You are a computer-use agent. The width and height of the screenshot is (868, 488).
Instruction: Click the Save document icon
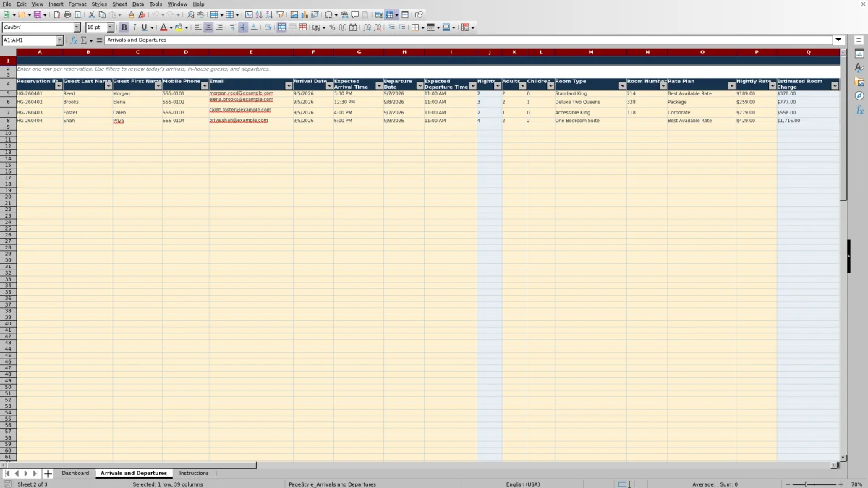click(x=36, y=14)
